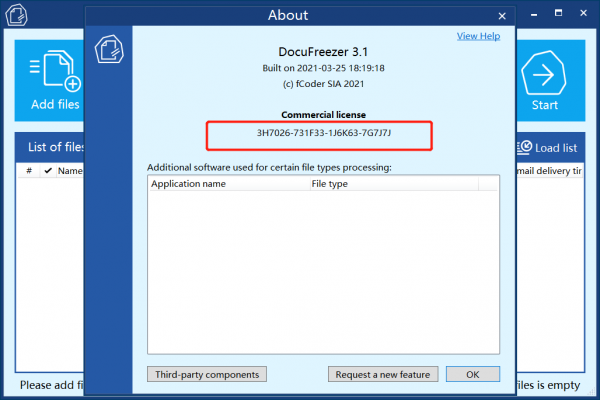Maximize the DocuFreezer main window
The width and height of the screenshot is (600, 400).
558,13
